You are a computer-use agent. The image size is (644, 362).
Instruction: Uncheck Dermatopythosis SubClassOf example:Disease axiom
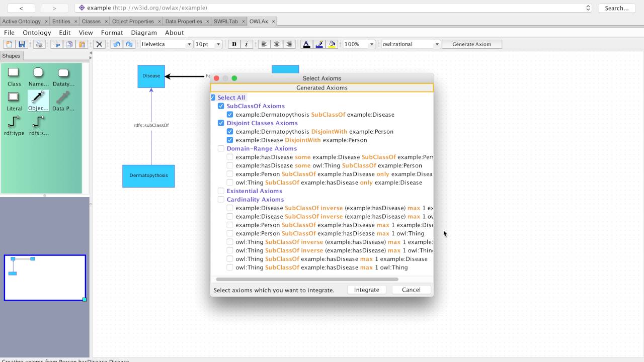point(230,115)
